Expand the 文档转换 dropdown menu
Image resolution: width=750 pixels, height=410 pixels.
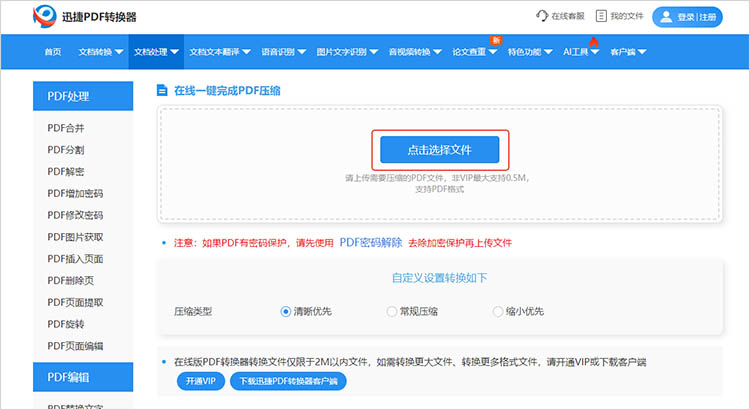click(x=101, y=52)
